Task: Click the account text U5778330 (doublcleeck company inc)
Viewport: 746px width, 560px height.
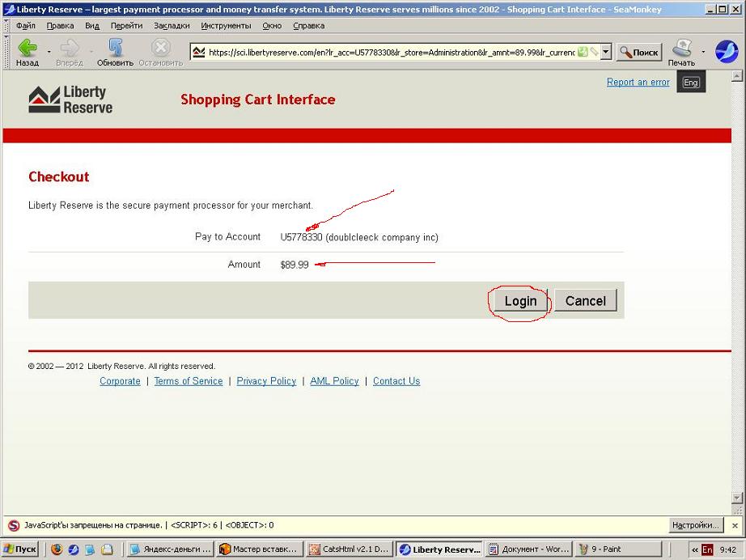Action: 359,237
